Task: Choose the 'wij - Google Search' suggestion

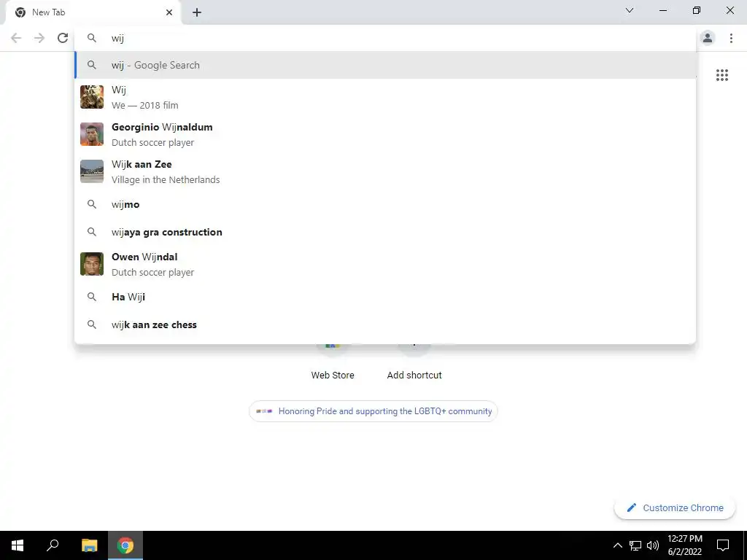Action: (385, 65)
